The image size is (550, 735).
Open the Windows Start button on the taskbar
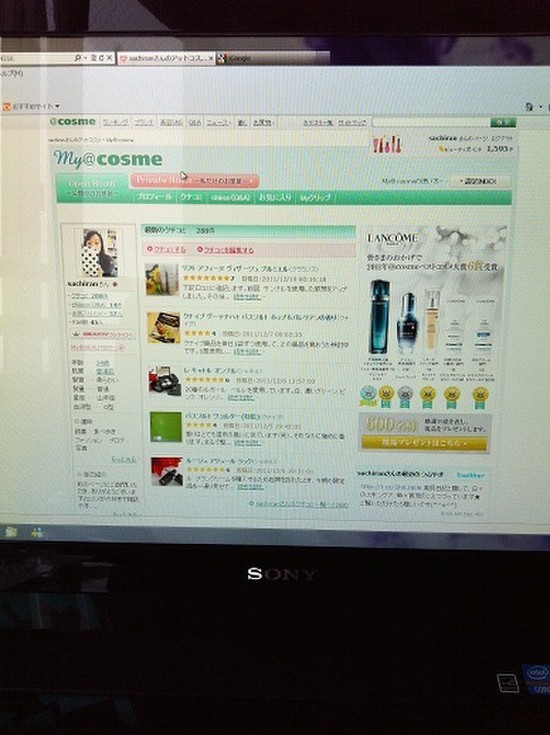point(10,532)
